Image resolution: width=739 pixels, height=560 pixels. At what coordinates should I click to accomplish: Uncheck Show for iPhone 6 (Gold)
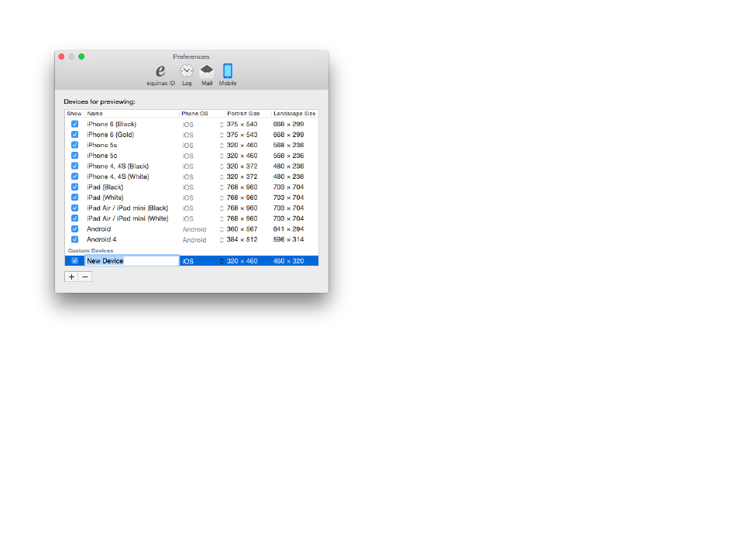(74, 134)
